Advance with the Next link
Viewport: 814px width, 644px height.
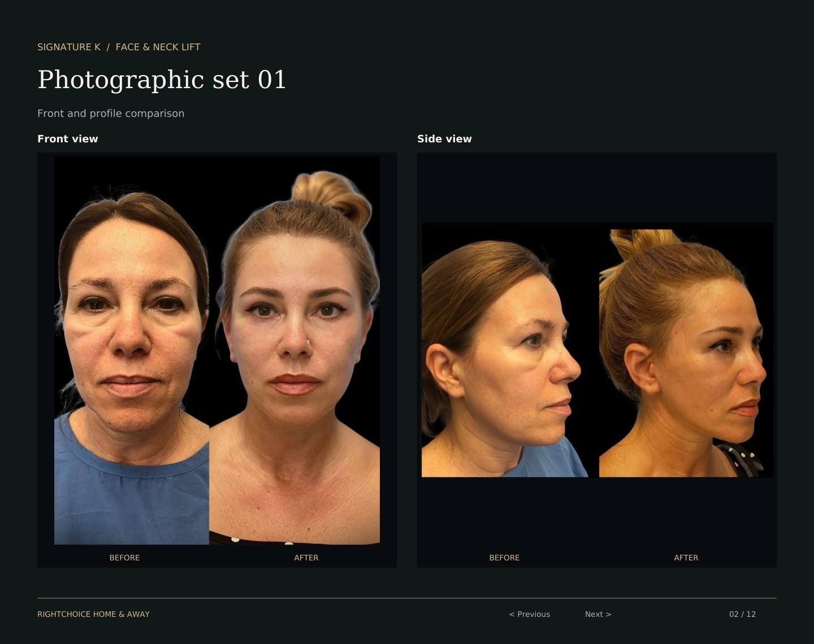pyautogui.click(x=598, y=614)
